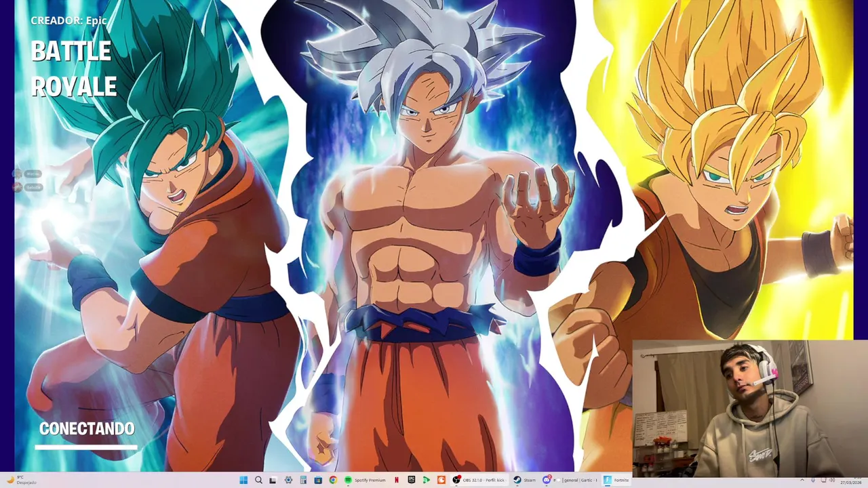Launch Calculator from the taskbar
This screenshot has height=488, width=868.
click(x=303, y=480)
